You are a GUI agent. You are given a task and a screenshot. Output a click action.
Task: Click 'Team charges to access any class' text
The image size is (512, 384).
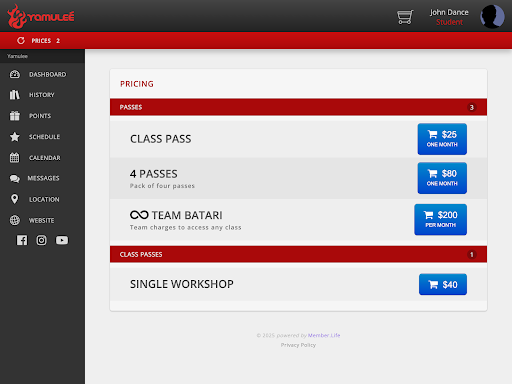tap(185, 227)
